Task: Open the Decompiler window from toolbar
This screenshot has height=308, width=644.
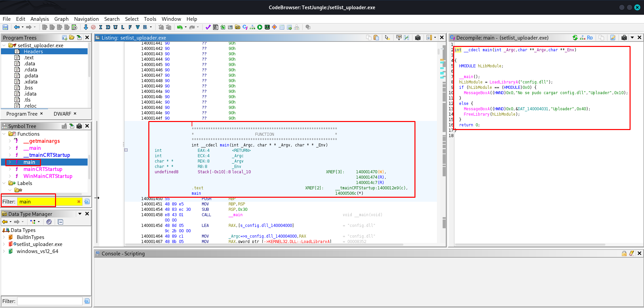Action: point(245,27)
